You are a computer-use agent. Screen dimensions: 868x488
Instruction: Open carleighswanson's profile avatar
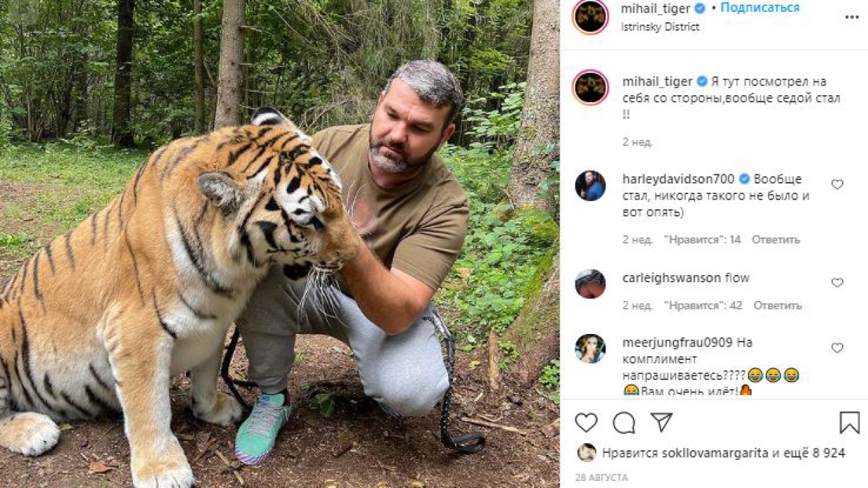(x=590, y=284)
